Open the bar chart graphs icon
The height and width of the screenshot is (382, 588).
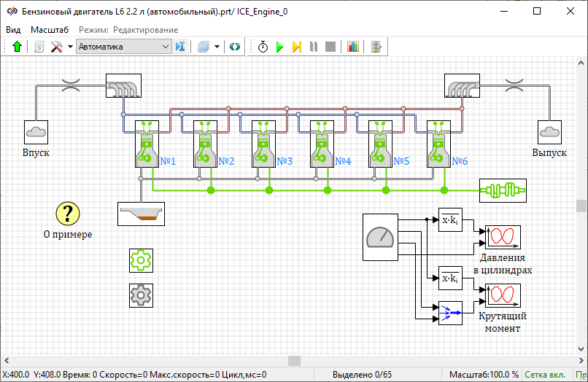click(353, 47)
